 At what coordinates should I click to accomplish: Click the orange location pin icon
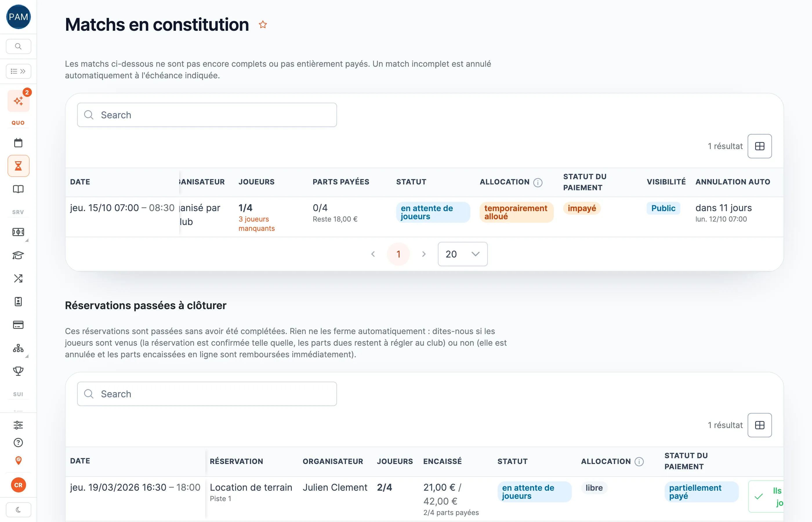(x=18, y=460)
